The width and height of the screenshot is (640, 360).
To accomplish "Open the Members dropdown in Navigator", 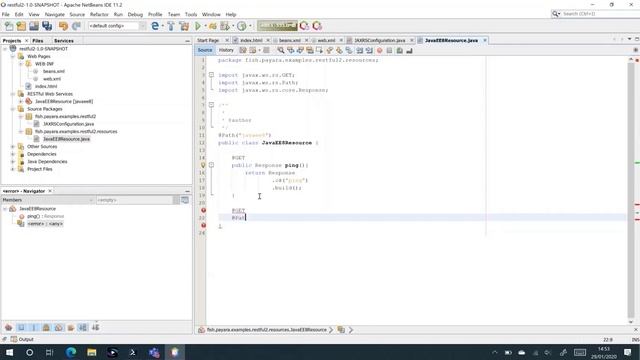I will (48, 200).
